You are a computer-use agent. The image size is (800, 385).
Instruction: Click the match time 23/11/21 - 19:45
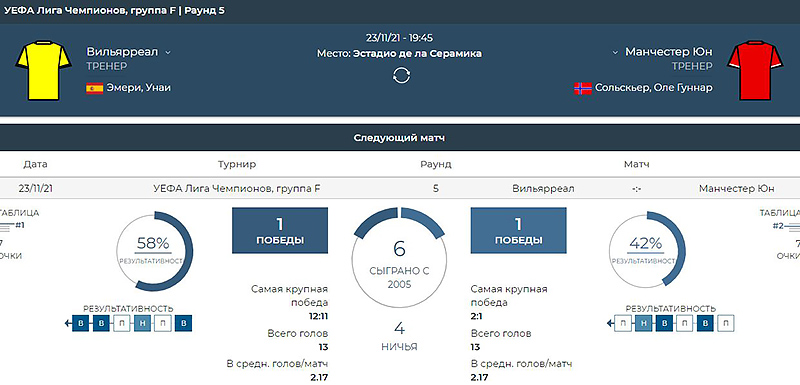(399, 38)
